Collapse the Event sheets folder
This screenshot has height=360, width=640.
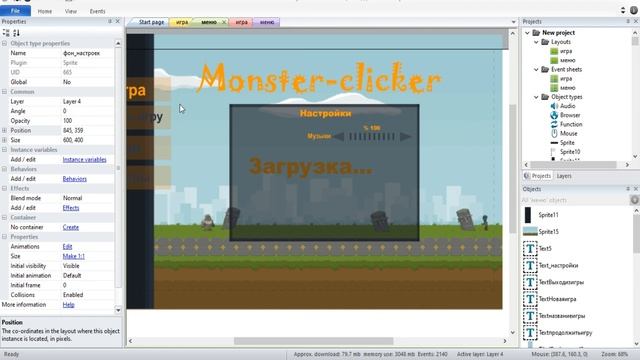coord(536,69)
